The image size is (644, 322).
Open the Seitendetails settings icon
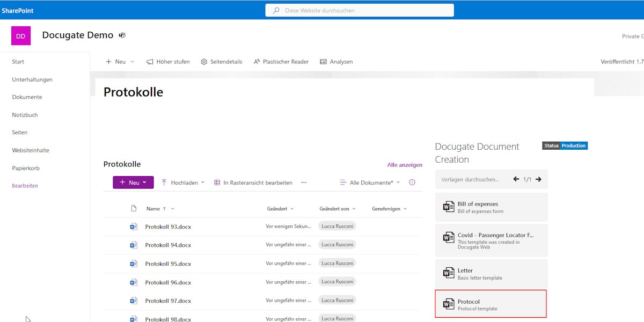pyautogui.click(x=204, y=61)
